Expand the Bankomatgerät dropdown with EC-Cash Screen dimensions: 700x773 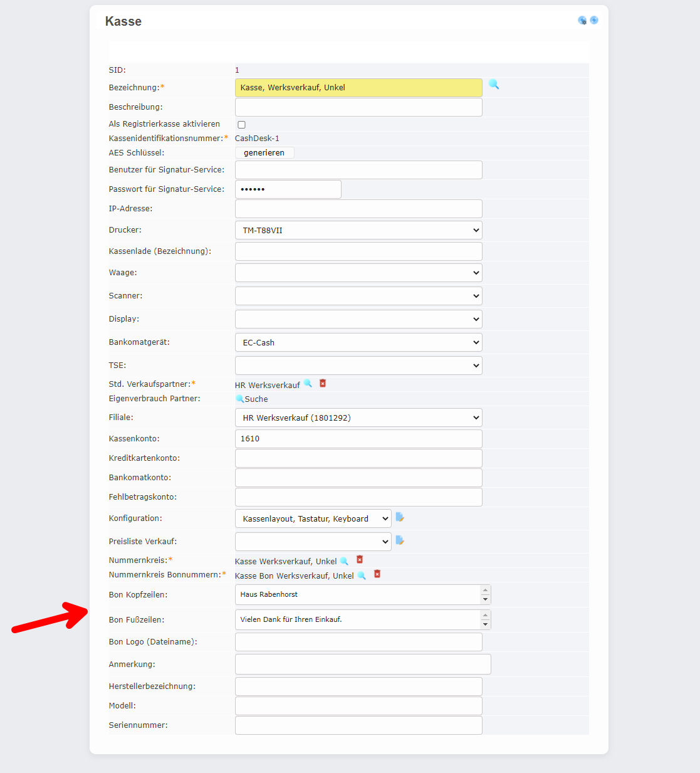[x=358, y=342]
